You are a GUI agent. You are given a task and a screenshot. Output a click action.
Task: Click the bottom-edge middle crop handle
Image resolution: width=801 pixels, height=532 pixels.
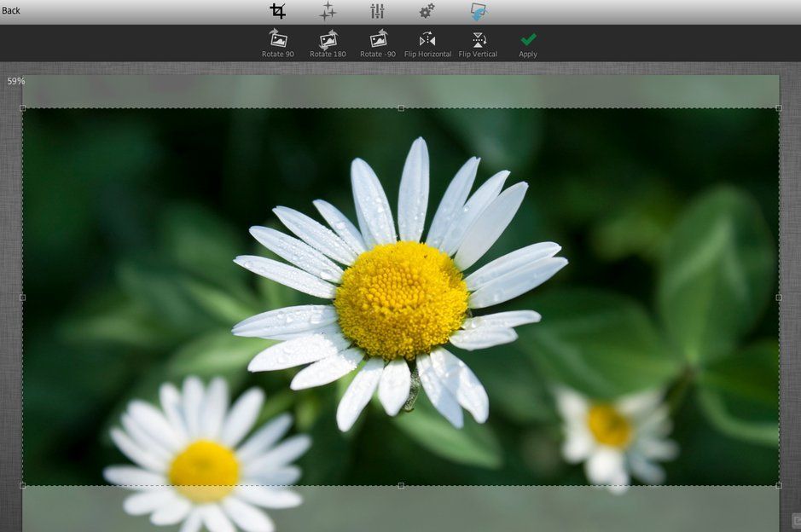(x=401, y=486)
